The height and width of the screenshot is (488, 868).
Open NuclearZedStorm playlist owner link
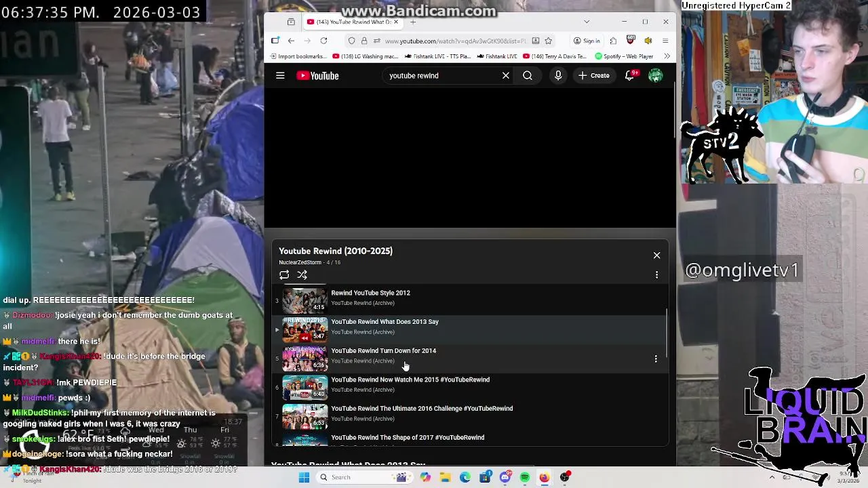coord(300,262)
